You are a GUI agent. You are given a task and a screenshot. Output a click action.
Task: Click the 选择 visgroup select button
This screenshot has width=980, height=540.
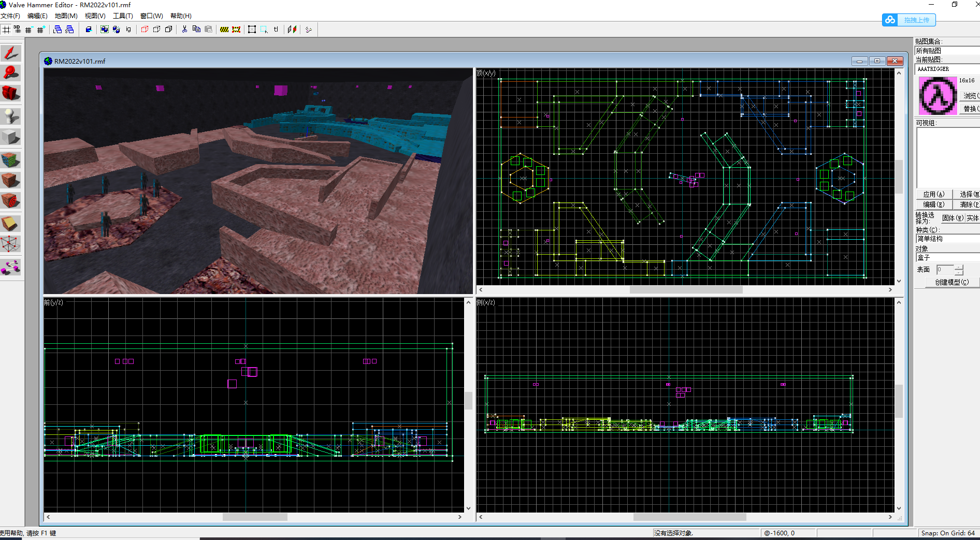click(x=967, y=194)
